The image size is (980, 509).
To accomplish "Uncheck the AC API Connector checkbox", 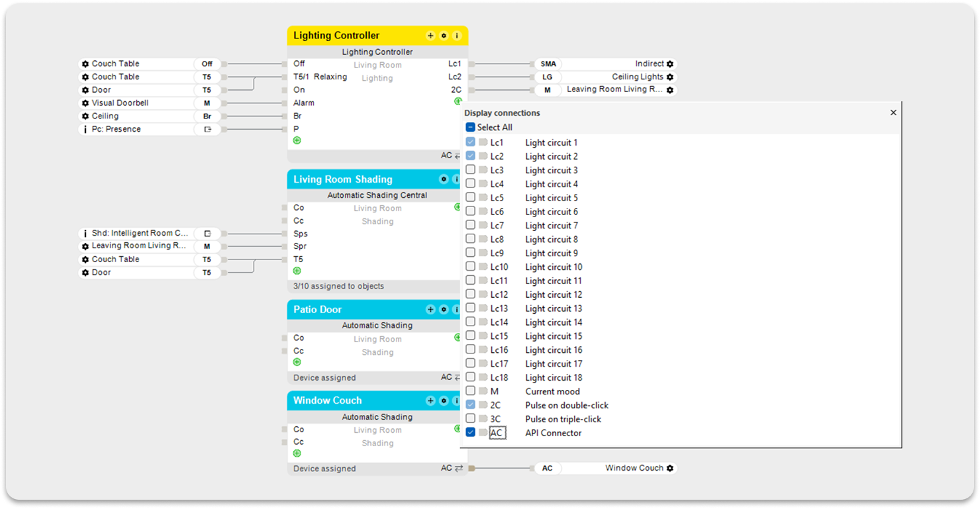I will [471, 433].
